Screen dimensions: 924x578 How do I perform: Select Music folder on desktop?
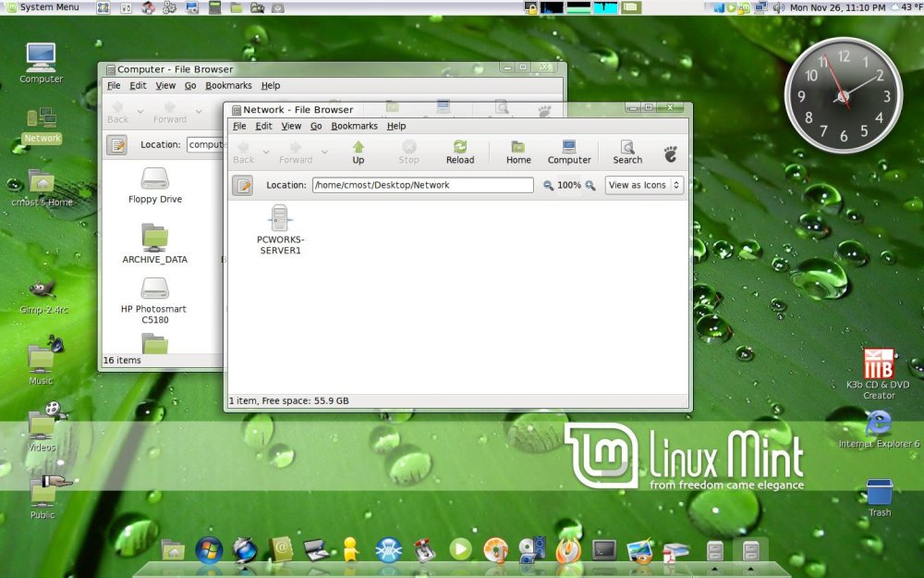coord(42,361)
